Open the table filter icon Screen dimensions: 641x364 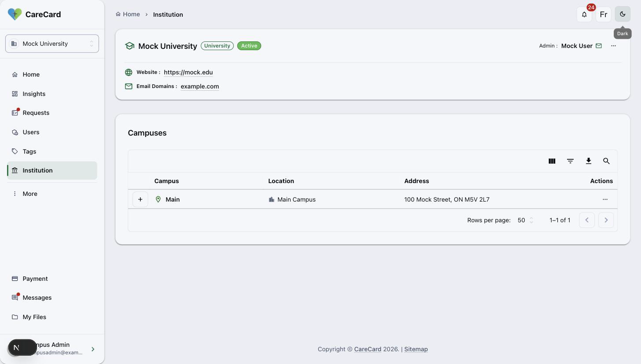click(570, 161)
